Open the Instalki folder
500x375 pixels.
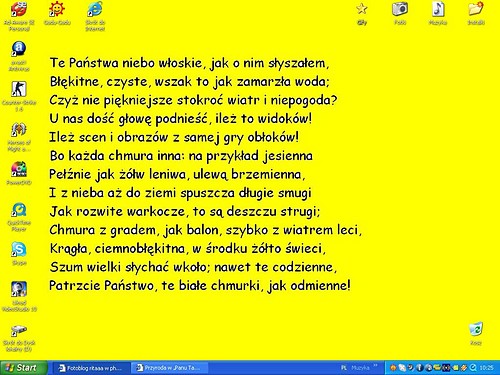[x=476, y=13]
